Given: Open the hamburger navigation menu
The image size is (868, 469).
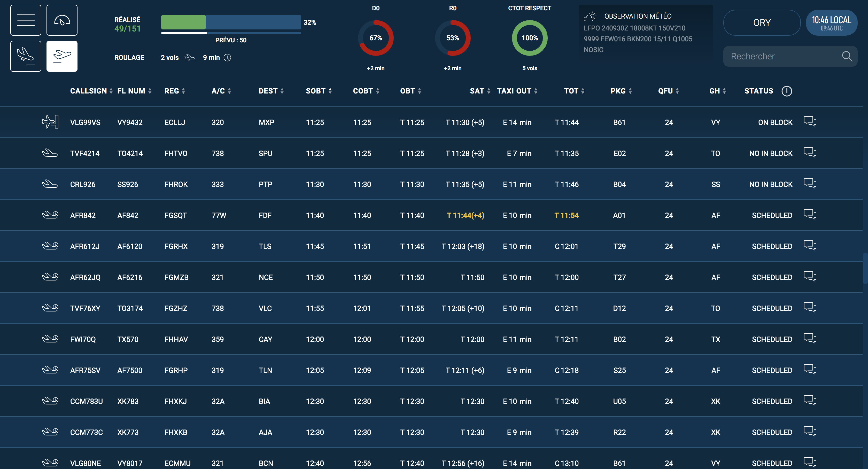Looking at the screenshot, I should (26, 20).
